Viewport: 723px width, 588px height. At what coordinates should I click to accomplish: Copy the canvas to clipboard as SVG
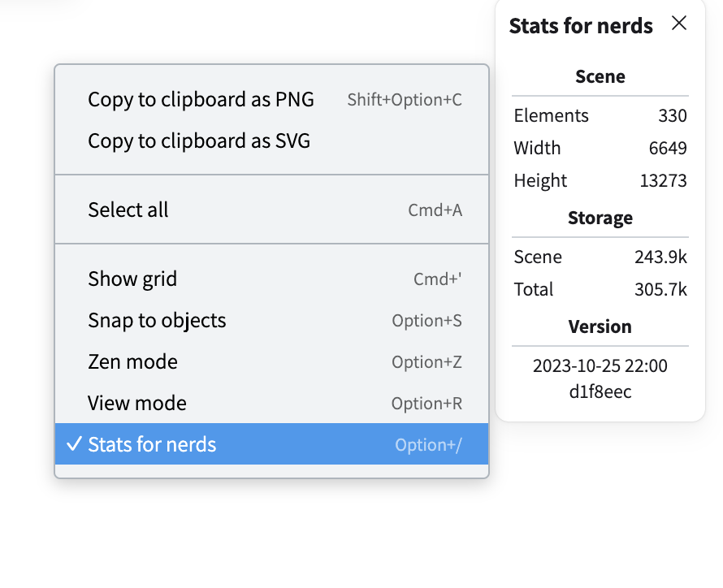(200, 141)
